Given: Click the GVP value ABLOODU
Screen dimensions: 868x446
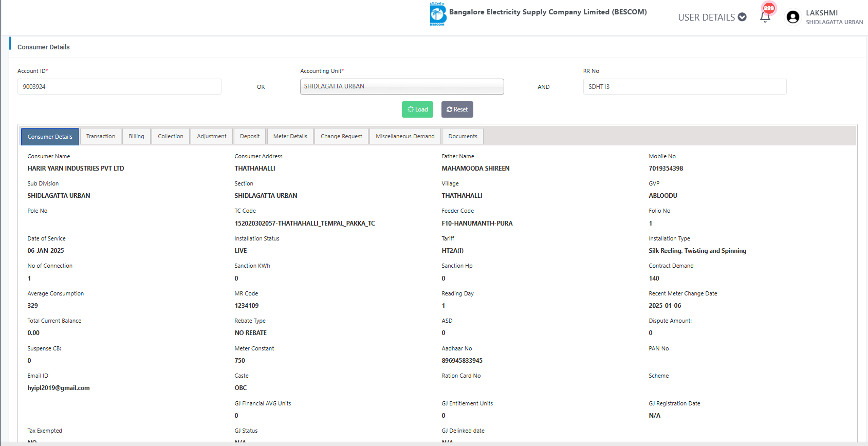Looking at the screenshot, I should [663, 196].
